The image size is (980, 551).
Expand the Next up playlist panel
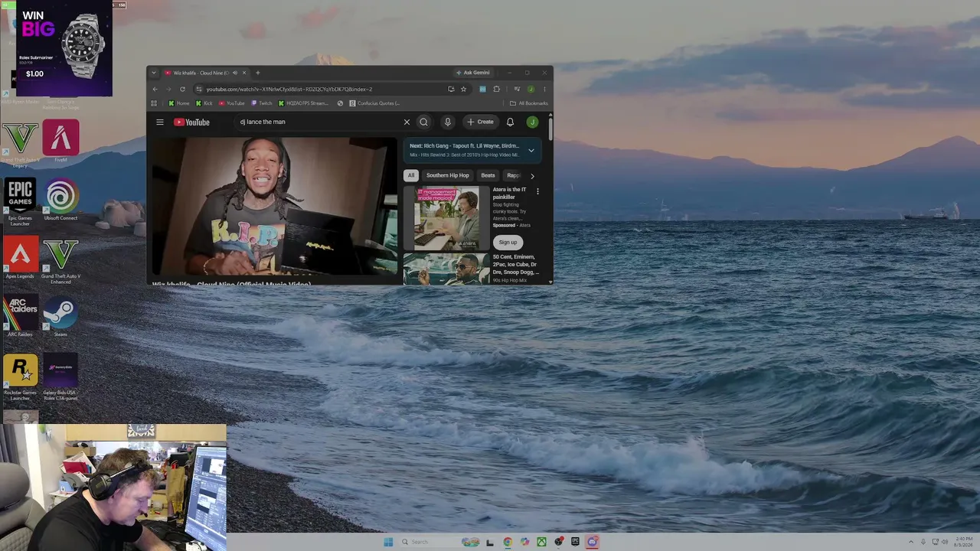click(531, 150)
